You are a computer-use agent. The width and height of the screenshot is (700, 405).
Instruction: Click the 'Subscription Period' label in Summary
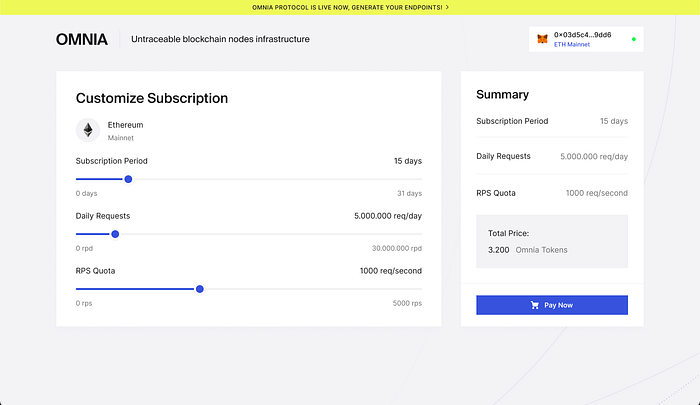[x=512, y=121]
